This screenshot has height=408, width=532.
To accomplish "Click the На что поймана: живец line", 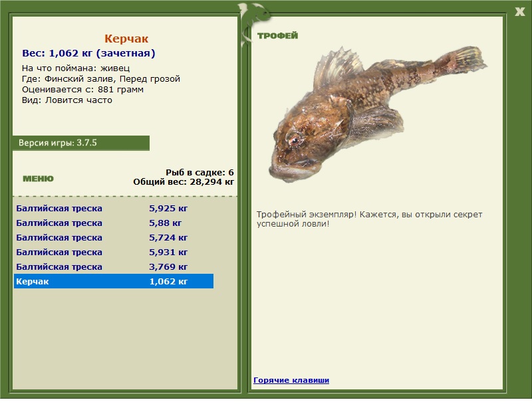I will tap(76, 68).
